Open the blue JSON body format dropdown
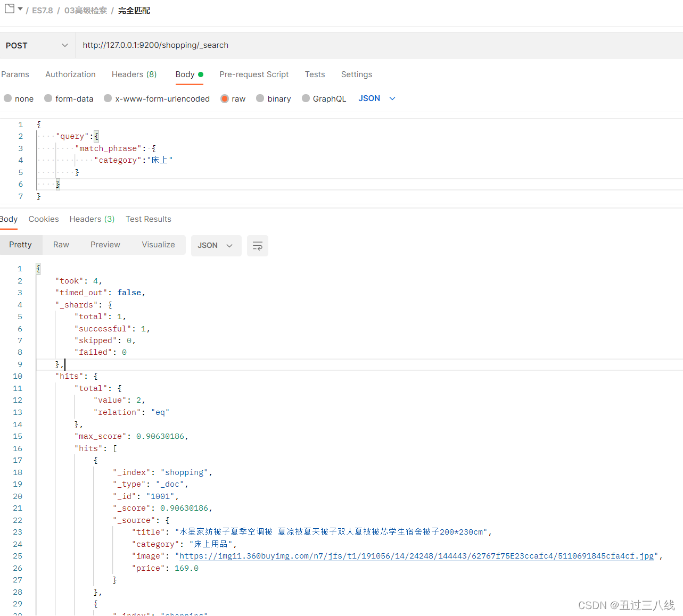 point(377,98)
